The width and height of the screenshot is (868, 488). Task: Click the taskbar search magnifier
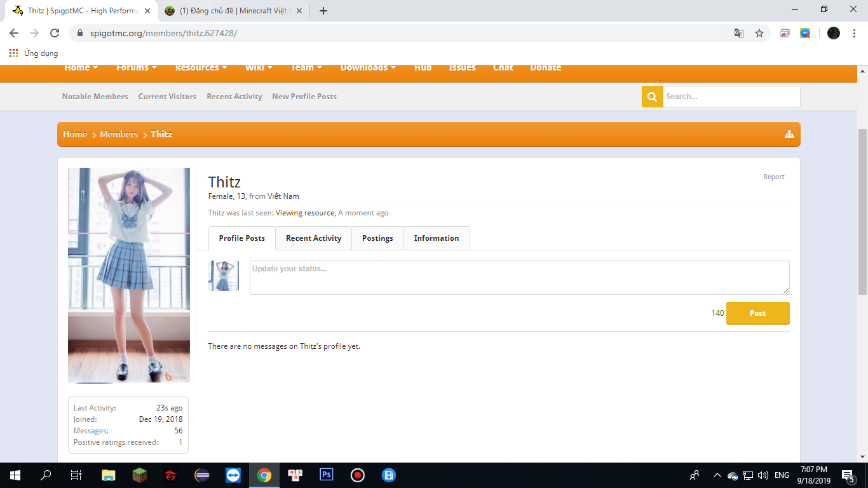click(46, 475)
